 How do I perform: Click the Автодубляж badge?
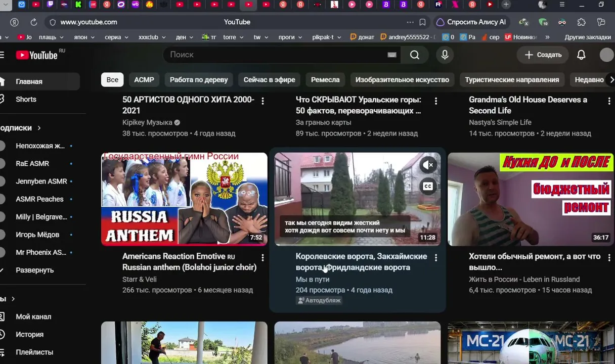coord(319,300)
